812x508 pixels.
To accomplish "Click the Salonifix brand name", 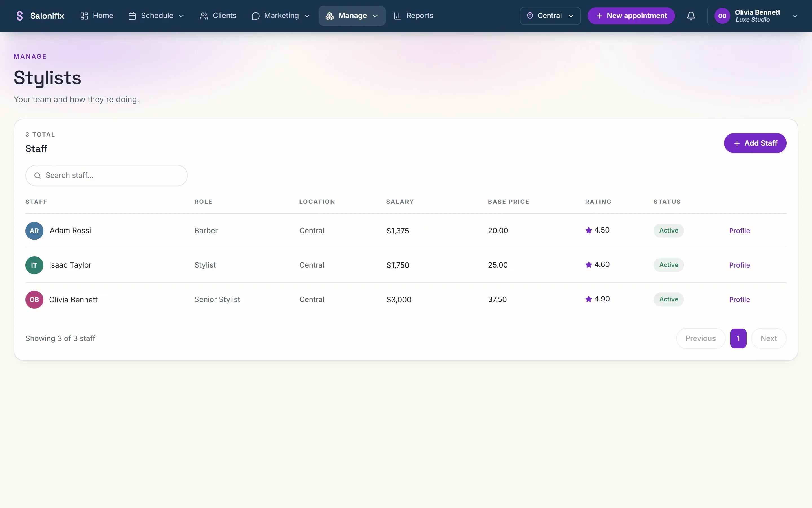I will pos(47,16).
